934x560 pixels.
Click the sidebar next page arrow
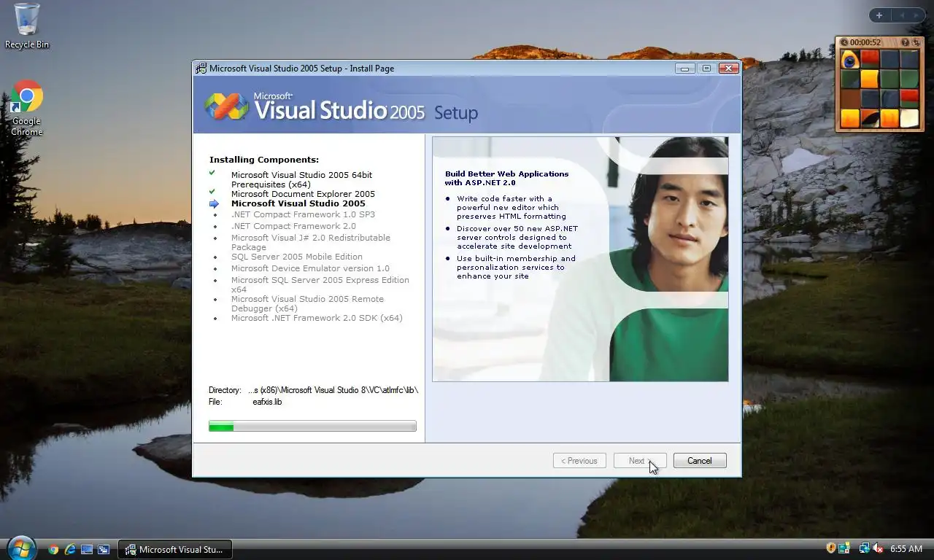(x=916, y=15)
